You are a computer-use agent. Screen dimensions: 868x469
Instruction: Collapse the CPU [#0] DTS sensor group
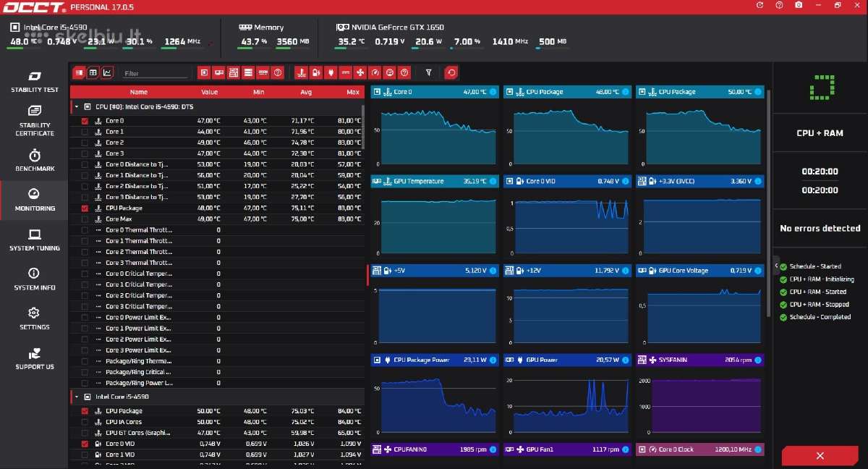pos(77,106)
